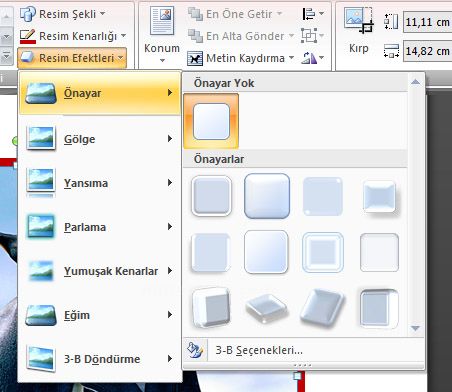Open the 3-B Döndürme submenu
Image resolution: width=452 pixels, height=392 pixels.
(100, 359)
